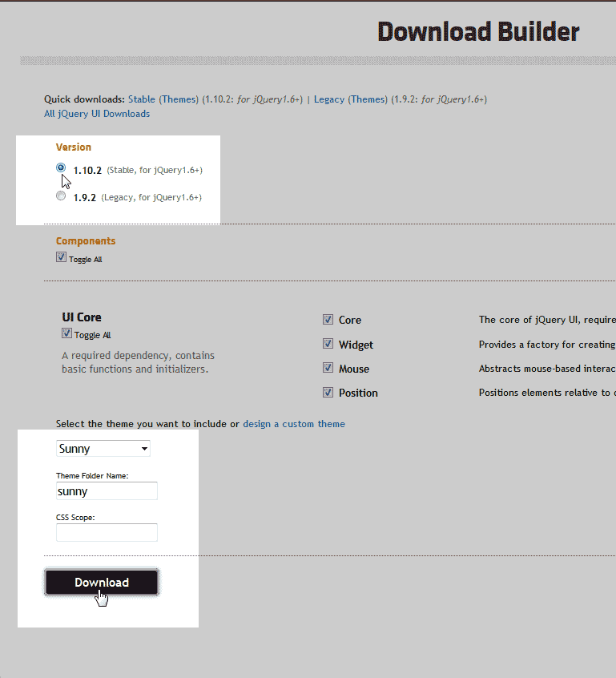The height and width of the screenshot is (678, 616).
Task: Click the CSS Scope input field
Action: [107, 532]
